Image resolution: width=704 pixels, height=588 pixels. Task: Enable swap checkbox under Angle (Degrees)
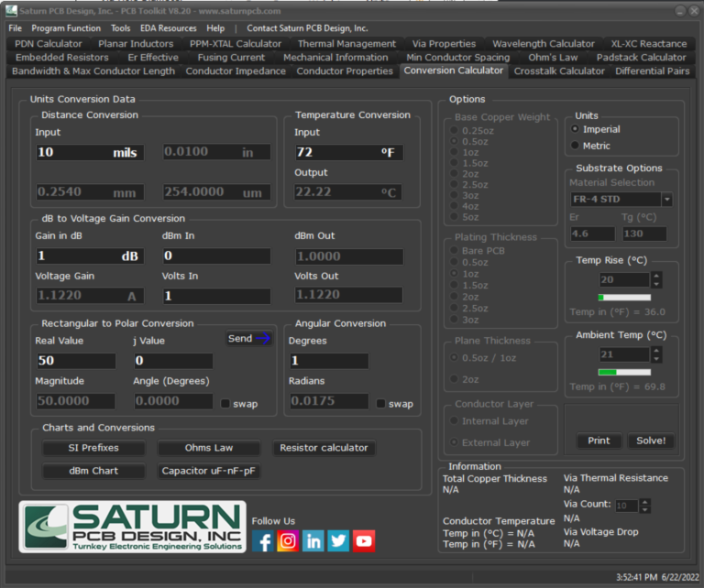point(225,403)
